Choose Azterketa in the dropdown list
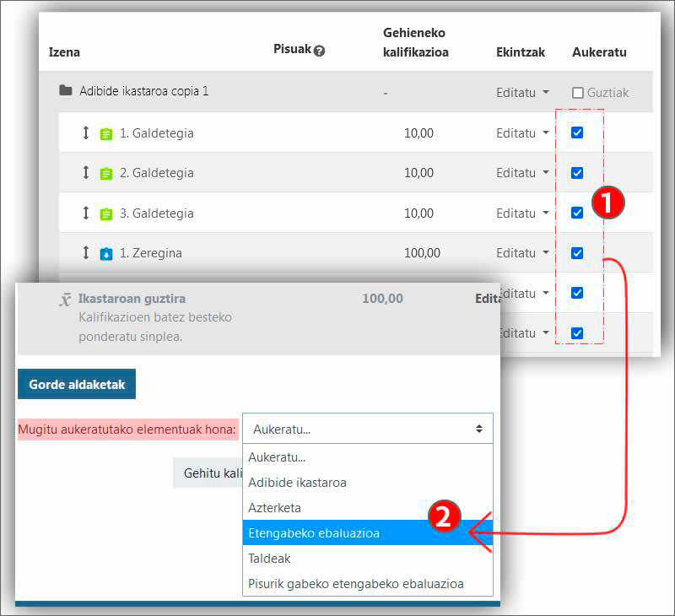This screenshot has height=616, width=675. point(274,508)
